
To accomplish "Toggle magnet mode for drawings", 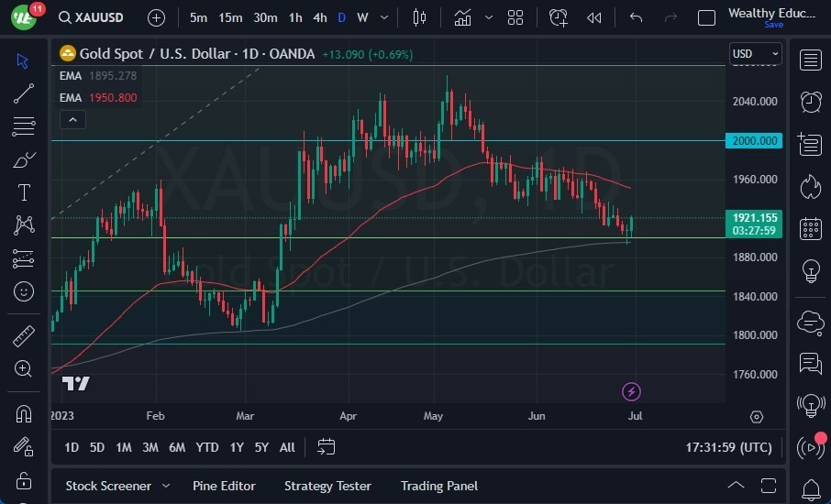I will pyautogui.click(x=24, y=413).
